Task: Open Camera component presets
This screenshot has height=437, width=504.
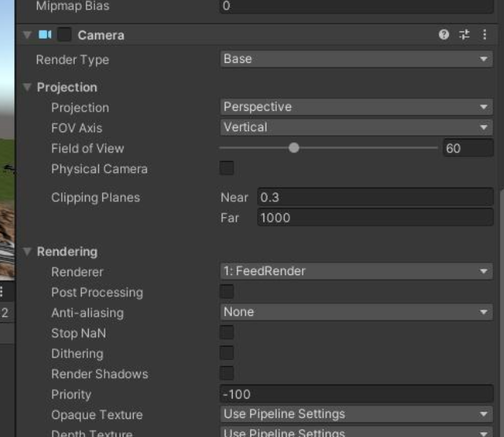Action: pyautogui.click(x=464, y=35)
